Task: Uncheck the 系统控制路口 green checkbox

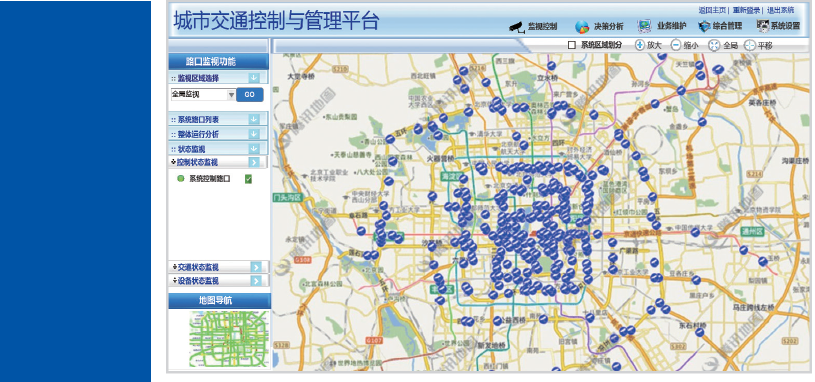Action: (248, 179)
